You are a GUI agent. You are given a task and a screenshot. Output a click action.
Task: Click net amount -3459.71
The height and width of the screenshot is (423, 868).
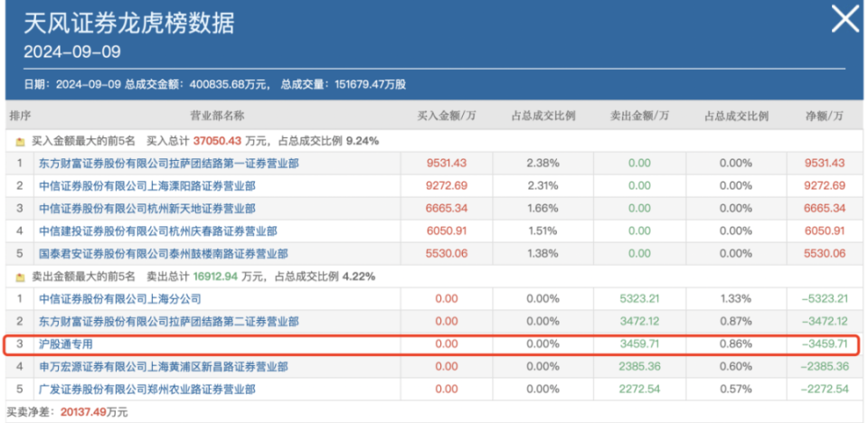pyautogui.click(x=825, y=344)
